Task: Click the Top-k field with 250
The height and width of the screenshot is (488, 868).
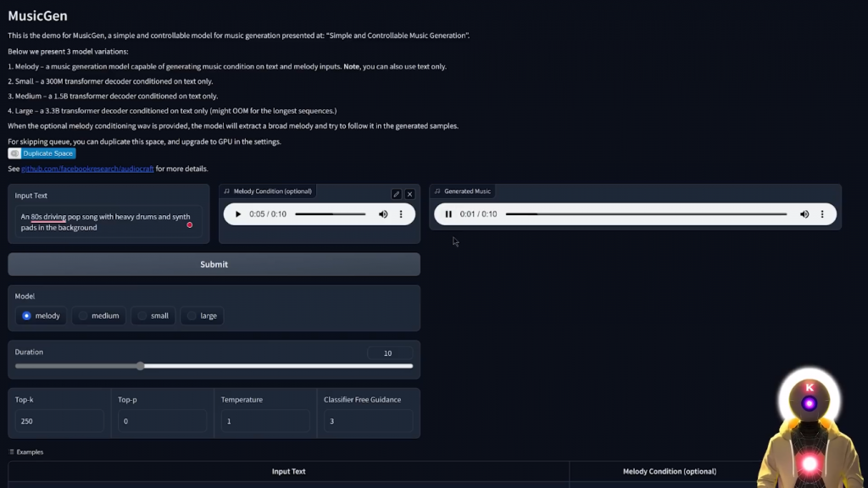Action: (x=59, y=421)
